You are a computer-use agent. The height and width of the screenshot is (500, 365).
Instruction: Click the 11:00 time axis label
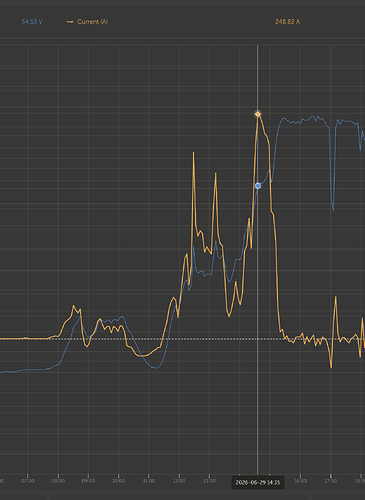(x=149, y=481)
